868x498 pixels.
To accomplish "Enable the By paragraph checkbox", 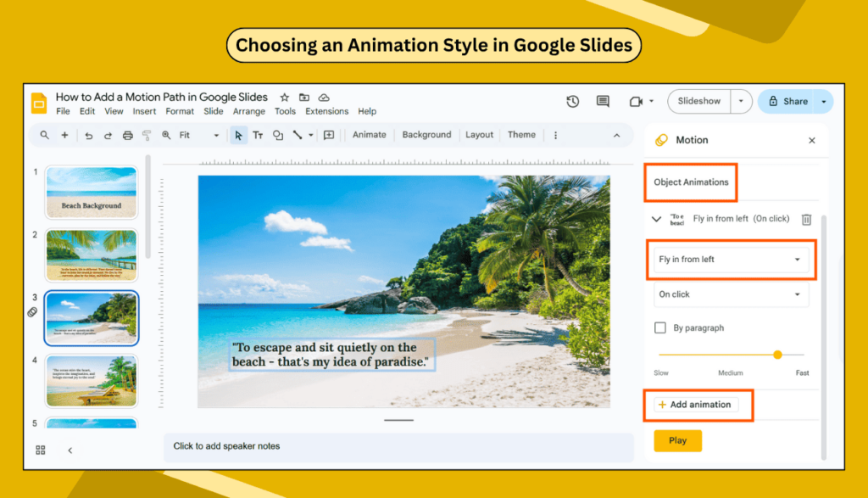I will [x=660, y=328].
